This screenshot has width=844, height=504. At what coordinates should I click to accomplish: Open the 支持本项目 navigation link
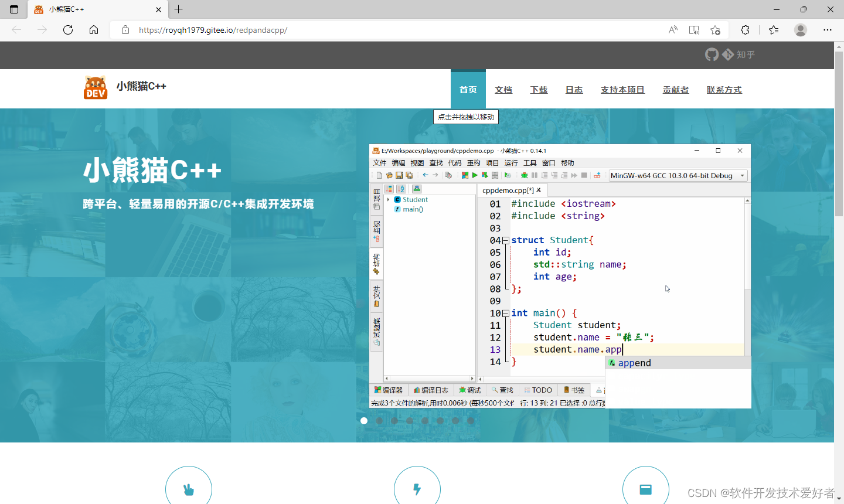tap(622, 90)
